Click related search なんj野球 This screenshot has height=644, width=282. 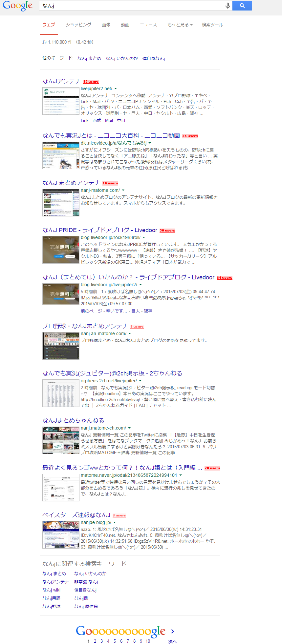51,606
